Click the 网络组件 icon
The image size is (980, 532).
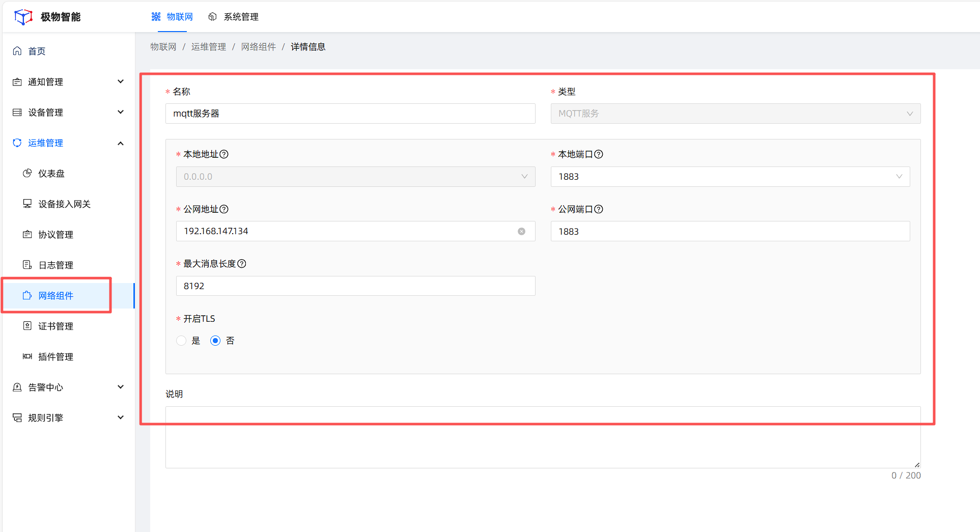27,296
